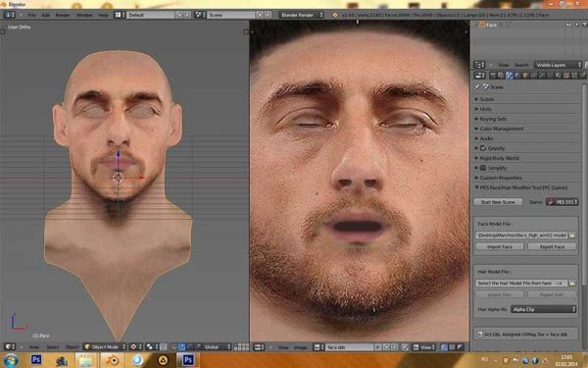588x368 pixels.
Task: Toggle the 3D manipulator widget
Action: pos(172,347)
